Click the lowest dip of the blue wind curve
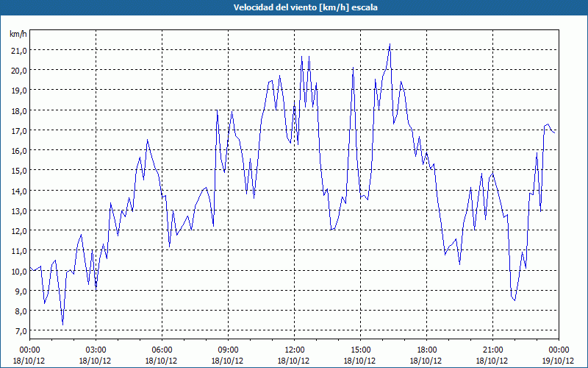The image size is (588, 368). 62,324
